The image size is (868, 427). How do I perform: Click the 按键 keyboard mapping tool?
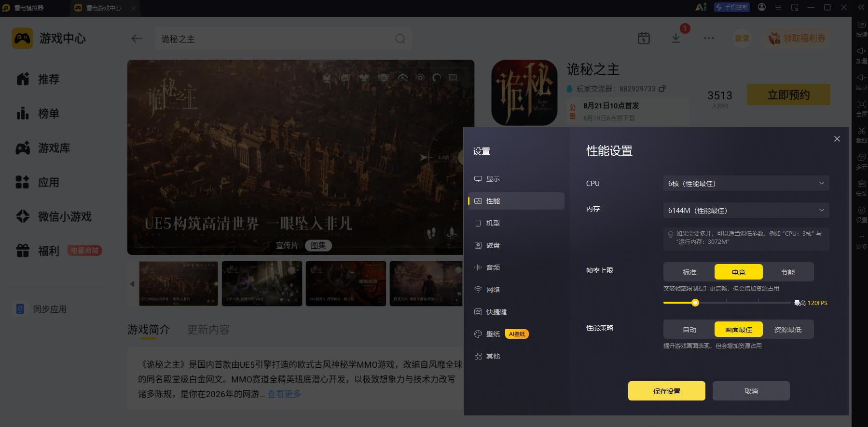pos(861,28)
